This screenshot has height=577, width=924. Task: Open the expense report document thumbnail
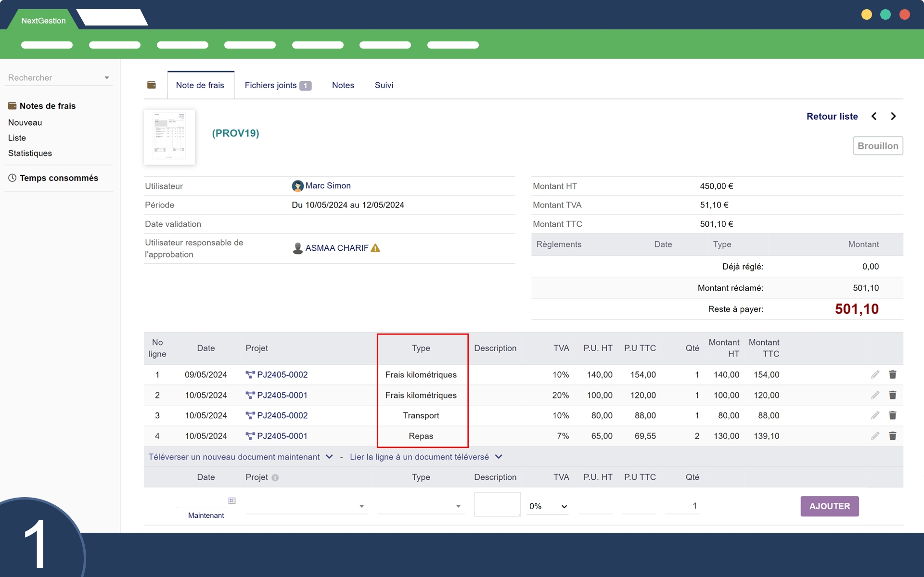(x=169, y=137)
